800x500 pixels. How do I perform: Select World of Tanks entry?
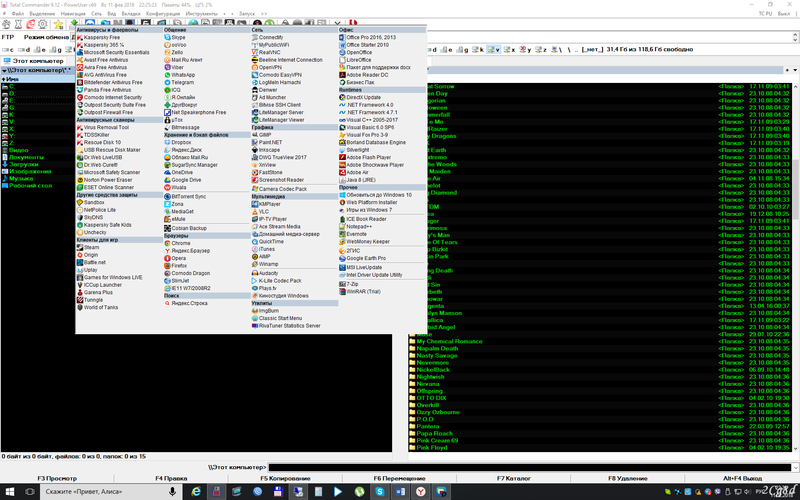point(97,308)
